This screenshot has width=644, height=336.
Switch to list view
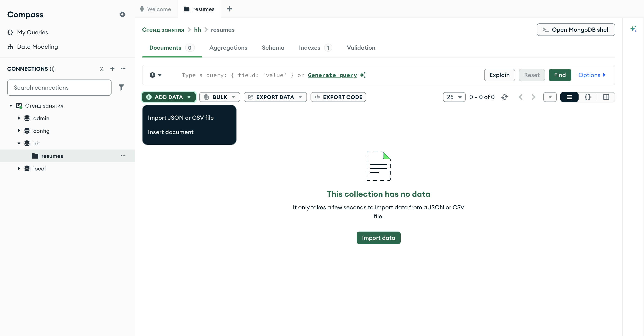tap(569, 97)
